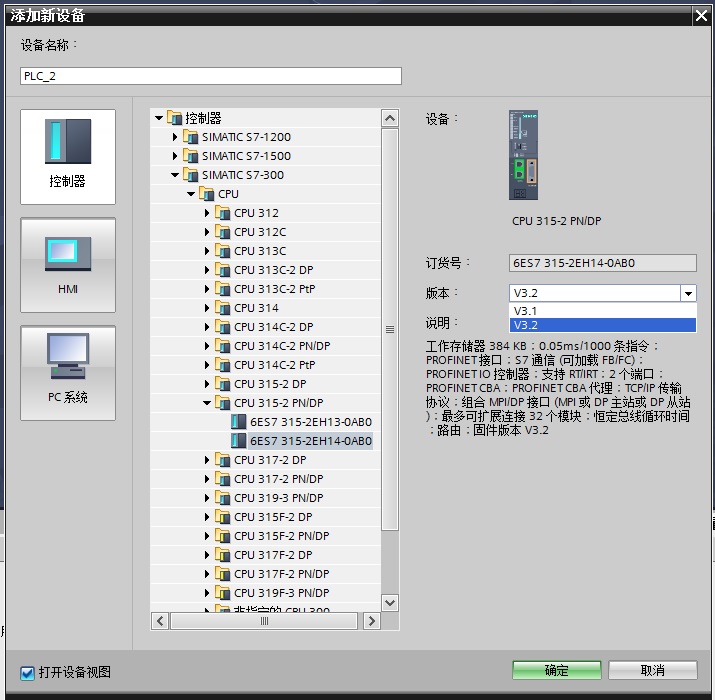Select module 6ES7 315-2EH13-0AB0
715x700 pixels.
point(310,422)
